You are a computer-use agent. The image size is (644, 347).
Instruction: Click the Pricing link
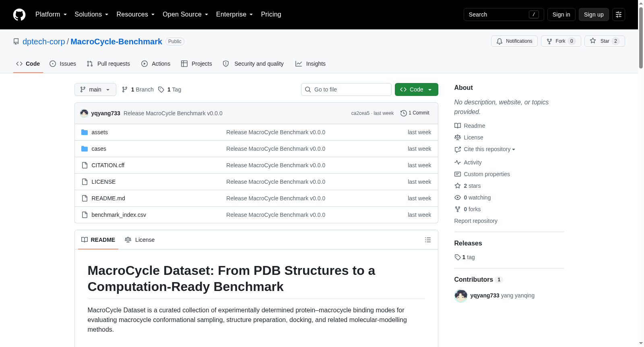[271, 15]
